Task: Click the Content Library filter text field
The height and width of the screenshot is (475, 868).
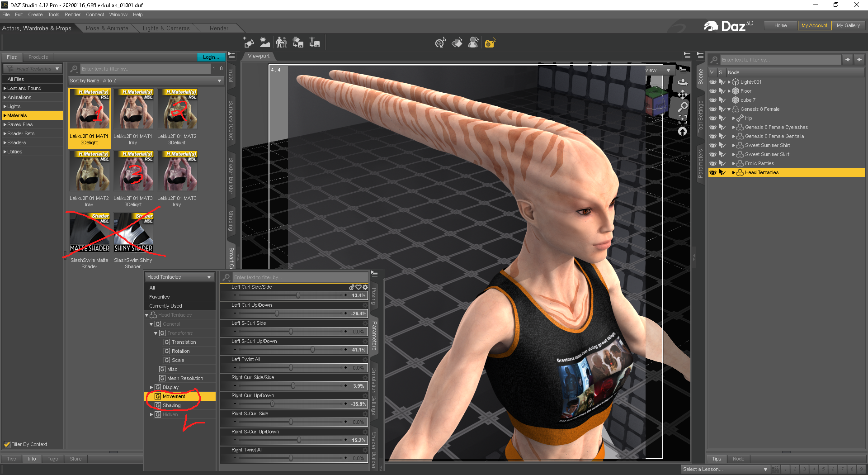Action: click(145, 69)
